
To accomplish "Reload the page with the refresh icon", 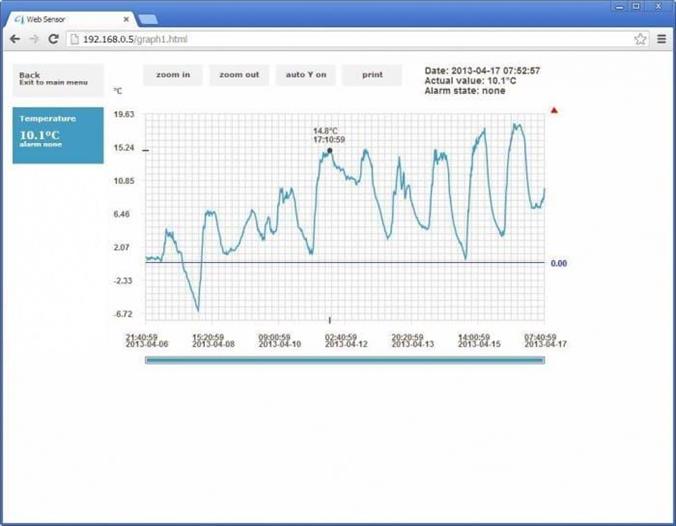I will pos(54,39).
